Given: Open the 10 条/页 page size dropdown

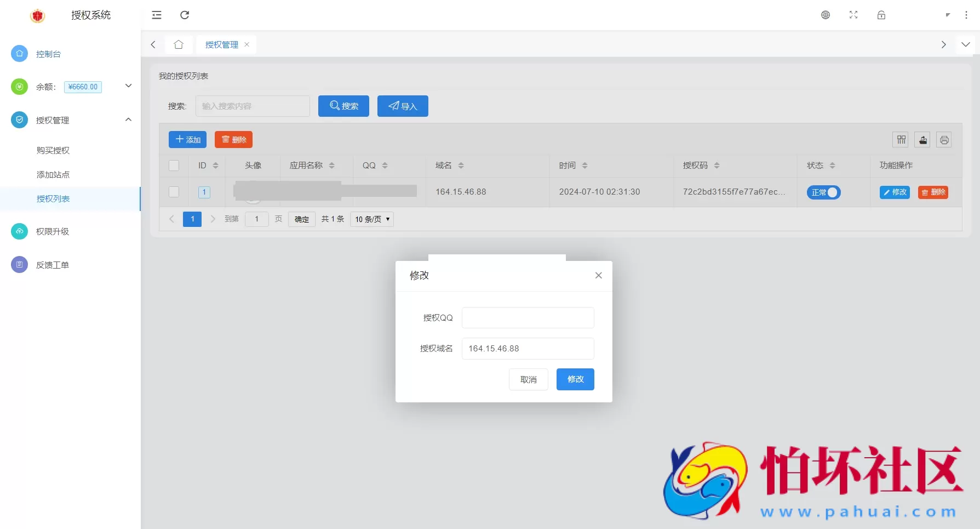Looking at the screenshot, I should [x=371, y=219].
